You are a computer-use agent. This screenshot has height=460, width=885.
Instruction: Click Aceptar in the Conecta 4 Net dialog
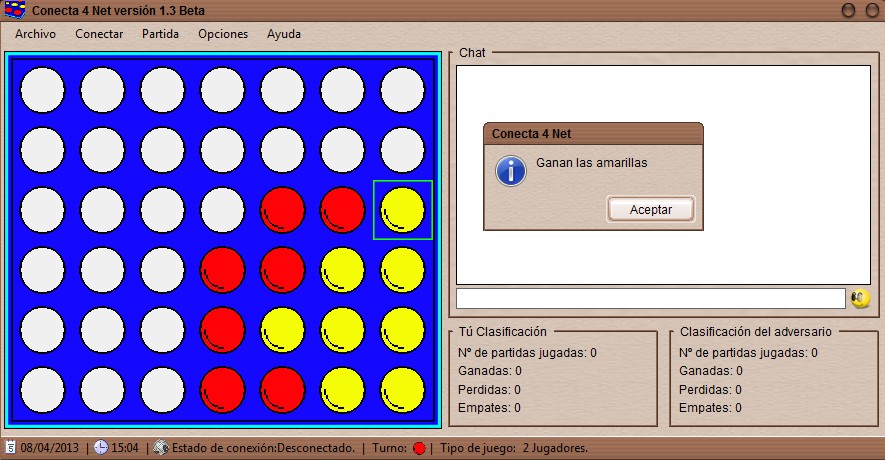point(651,209)
